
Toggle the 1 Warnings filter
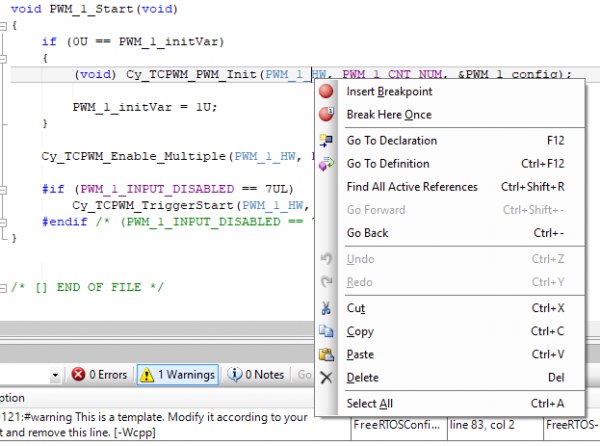pyautogui.click(x=178, y=375)
